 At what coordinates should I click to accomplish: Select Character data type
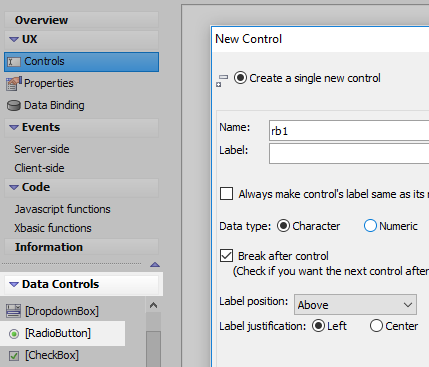point(283,226)
